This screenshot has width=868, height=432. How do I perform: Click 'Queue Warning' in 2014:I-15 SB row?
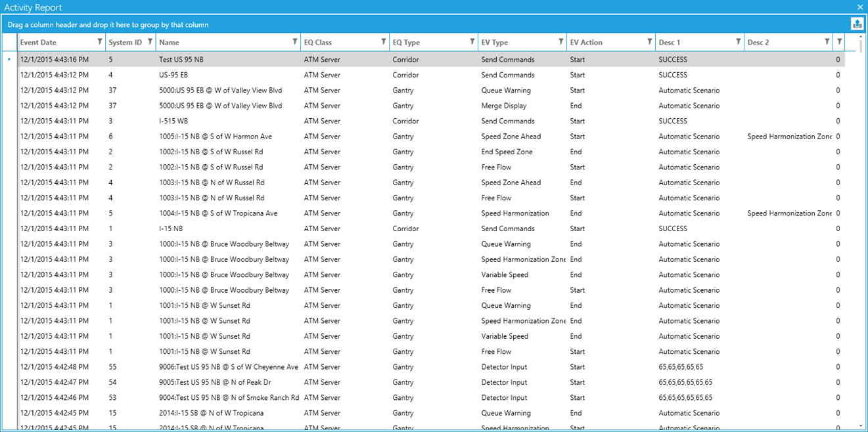[x=522, y=413]
